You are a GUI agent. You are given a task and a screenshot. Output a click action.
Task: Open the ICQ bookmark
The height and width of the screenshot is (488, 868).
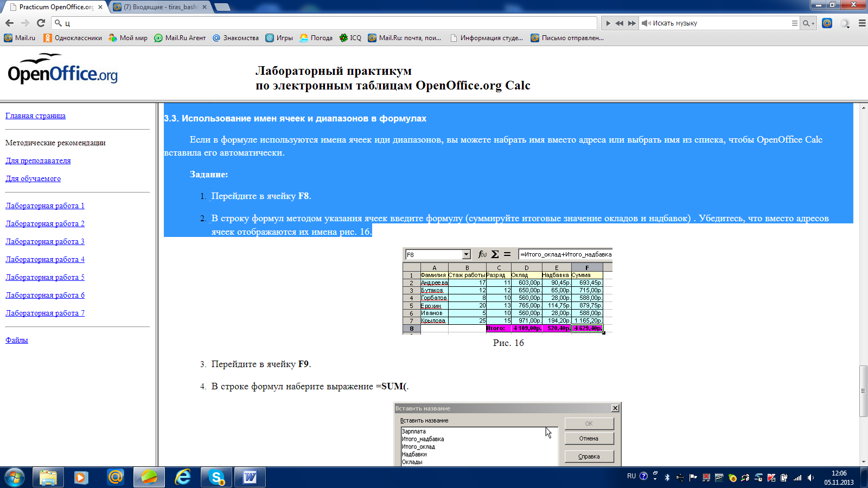tap(350, 38)
